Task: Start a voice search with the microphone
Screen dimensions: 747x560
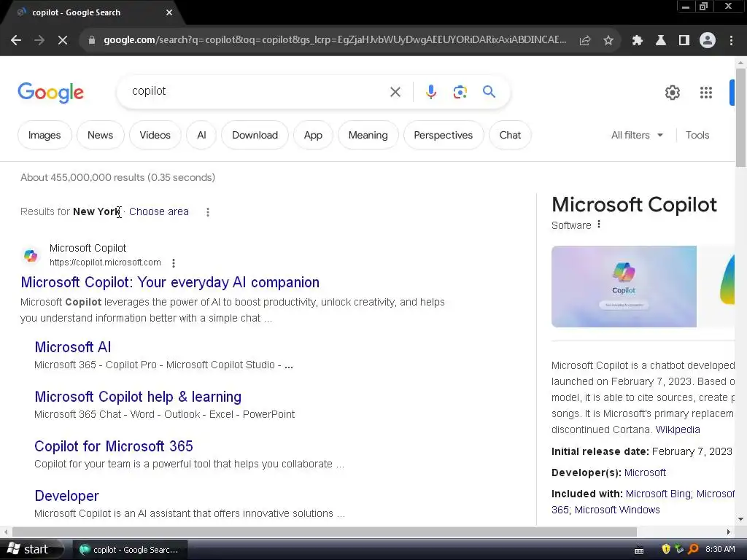Action: click(x=430, y=92)
